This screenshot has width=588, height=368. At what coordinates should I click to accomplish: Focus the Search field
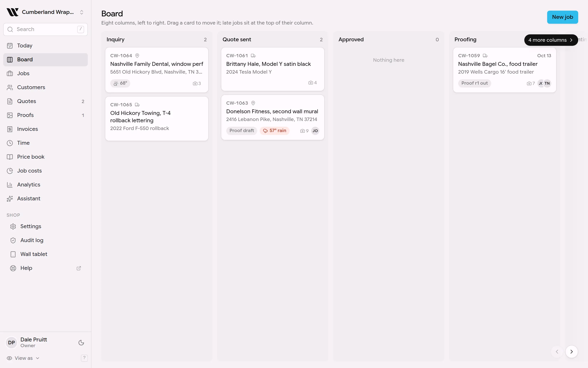click(46, 29)
